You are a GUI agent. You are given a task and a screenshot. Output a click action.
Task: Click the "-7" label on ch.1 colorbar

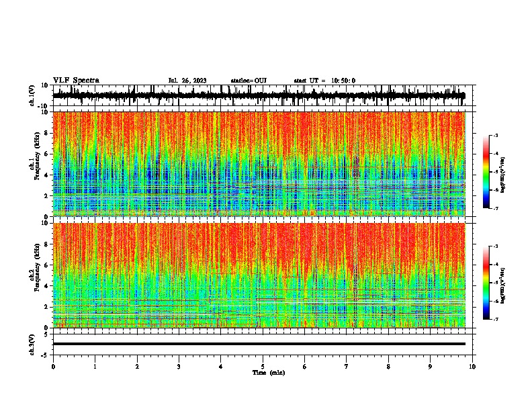pyautogui.click(x=496, y=208)
